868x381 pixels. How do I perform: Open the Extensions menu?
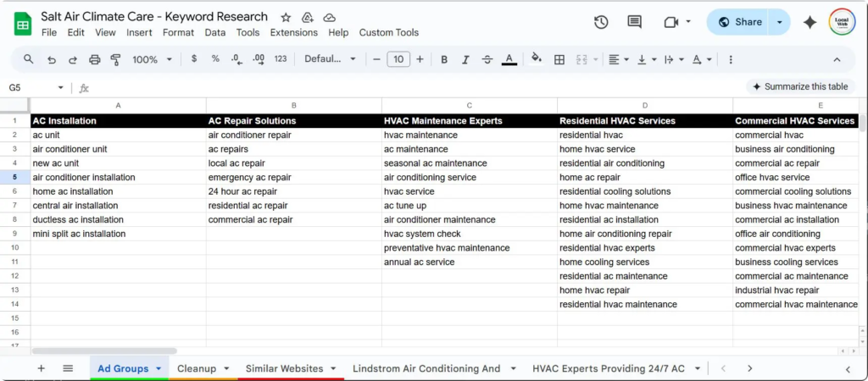click(295, 32)
